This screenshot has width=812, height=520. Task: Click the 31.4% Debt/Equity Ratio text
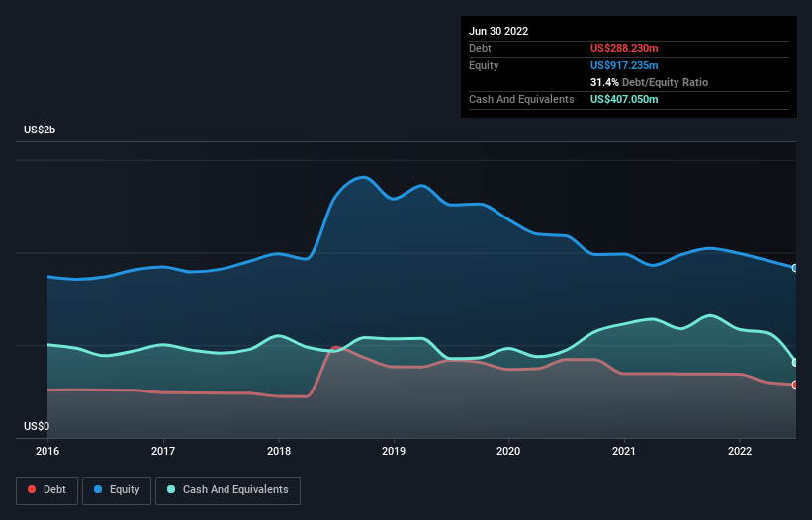(649, 82)
